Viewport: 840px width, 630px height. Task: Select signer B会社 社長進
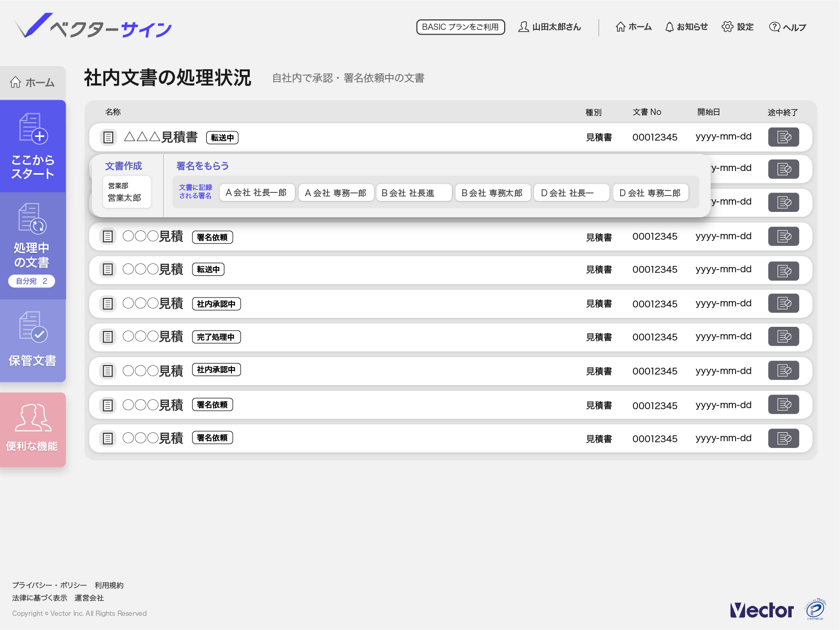click(414, 193)
